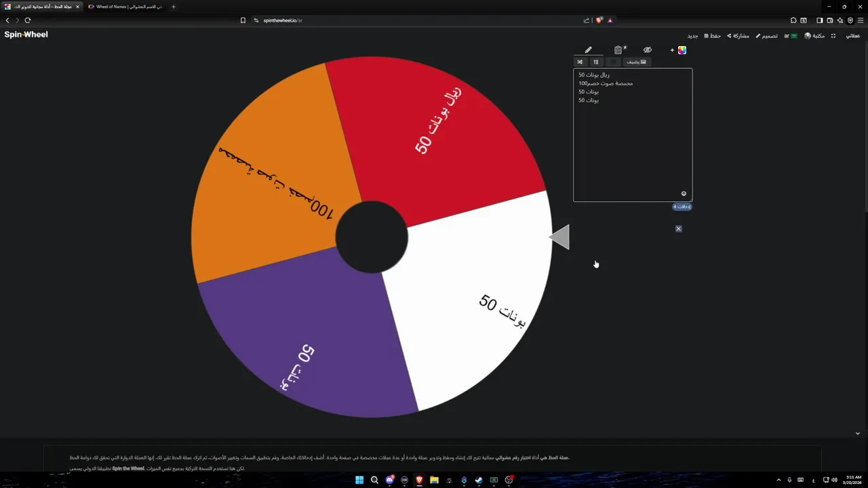
Task: Open the browser hamburger menu
Action: tap(861, 20)
